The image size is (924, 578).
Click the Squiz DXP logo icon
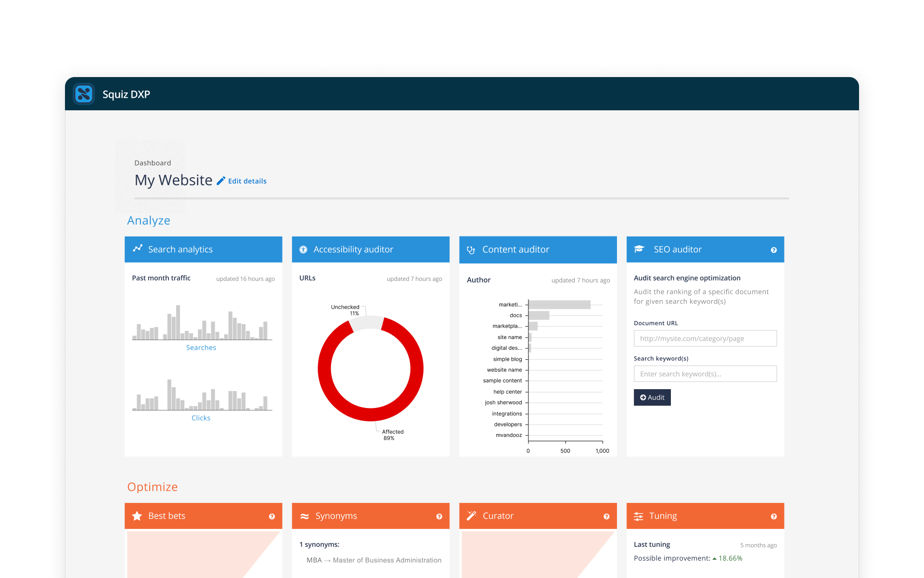84,94
